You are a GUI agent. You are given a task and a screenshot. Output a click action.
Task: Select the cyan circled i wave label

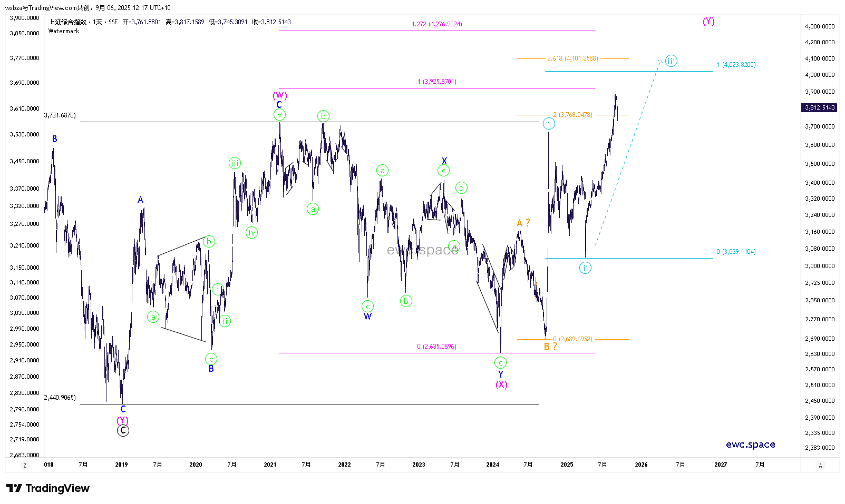pyautogui.click(x=549, y=124)
